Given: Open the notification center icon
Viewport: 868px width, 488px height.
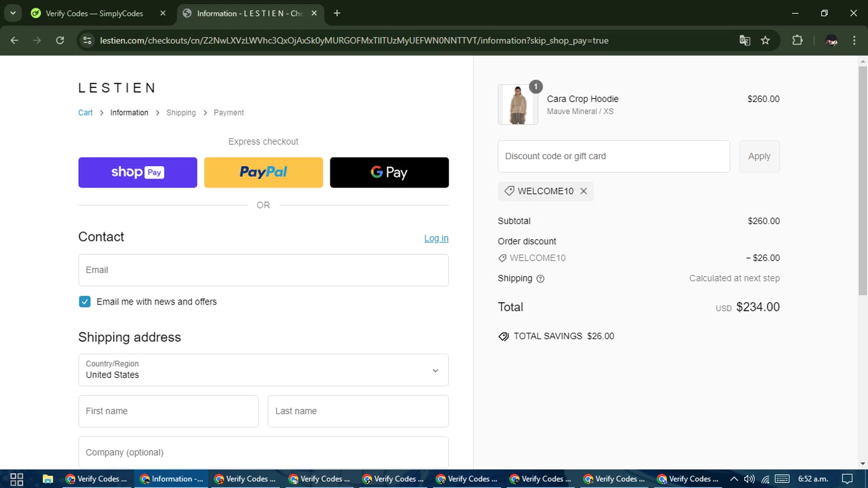Looking at the screenshot, I should click(x=847, y=479).
